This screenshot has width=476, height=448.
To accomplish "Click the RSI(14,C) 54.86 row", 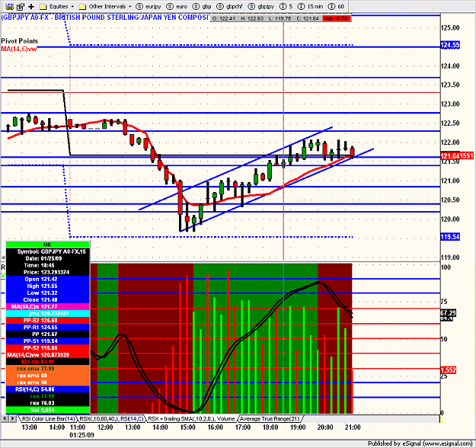I will click(x=48, y=389).
